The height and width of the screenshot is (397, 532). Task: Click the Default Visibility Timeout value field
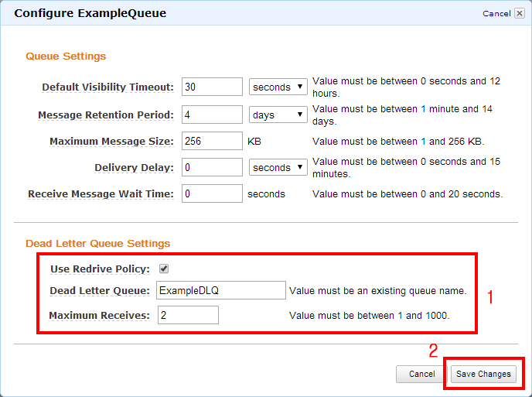212,87
